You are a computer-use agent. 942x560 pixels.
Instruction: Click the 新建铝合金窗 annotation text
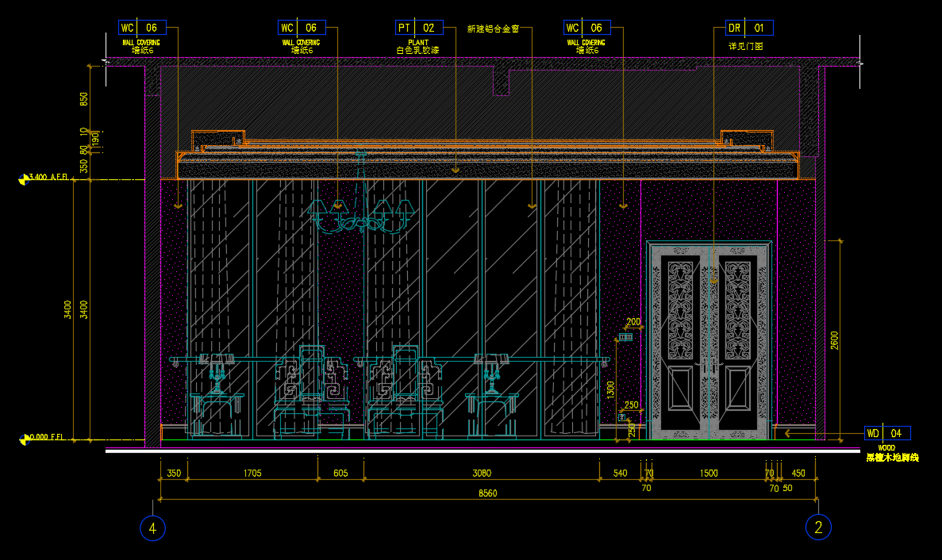tap(493, 29)
